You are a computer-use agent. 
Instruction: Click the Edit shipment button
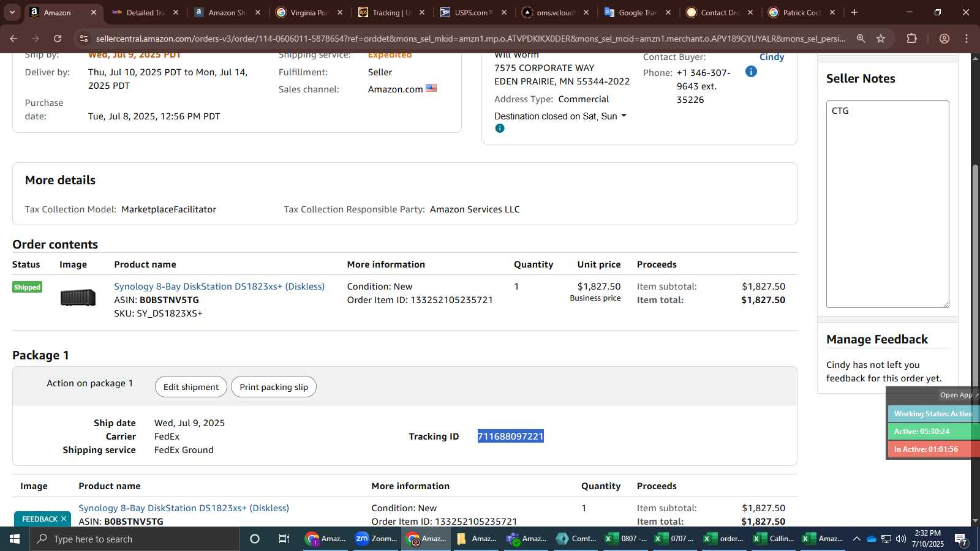[x=191, y=387]
